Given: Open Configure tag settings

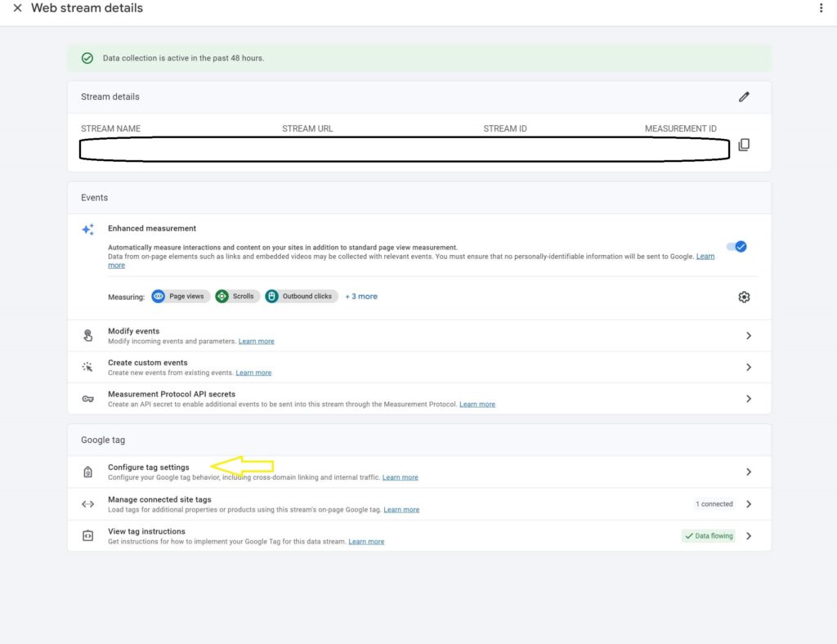Looking at the screenshot, I should (x=419, y=472).
